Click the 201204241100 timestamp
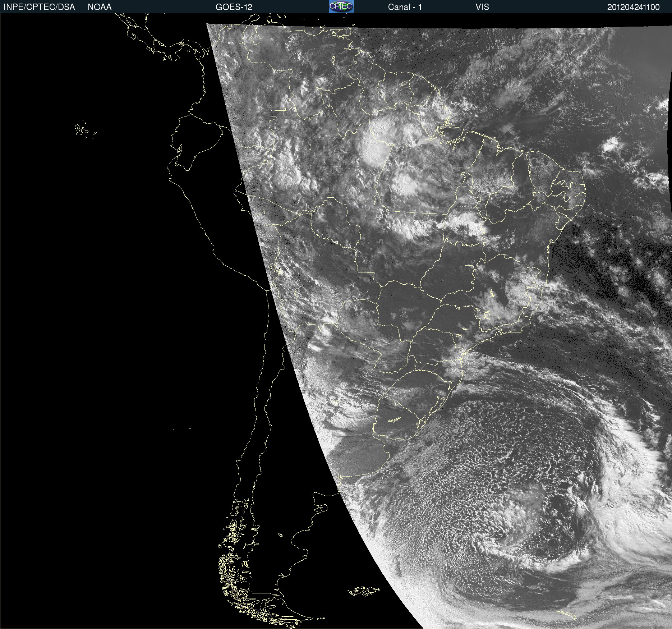The width and height of the screenshot is (672, 629). pos(634,7)
